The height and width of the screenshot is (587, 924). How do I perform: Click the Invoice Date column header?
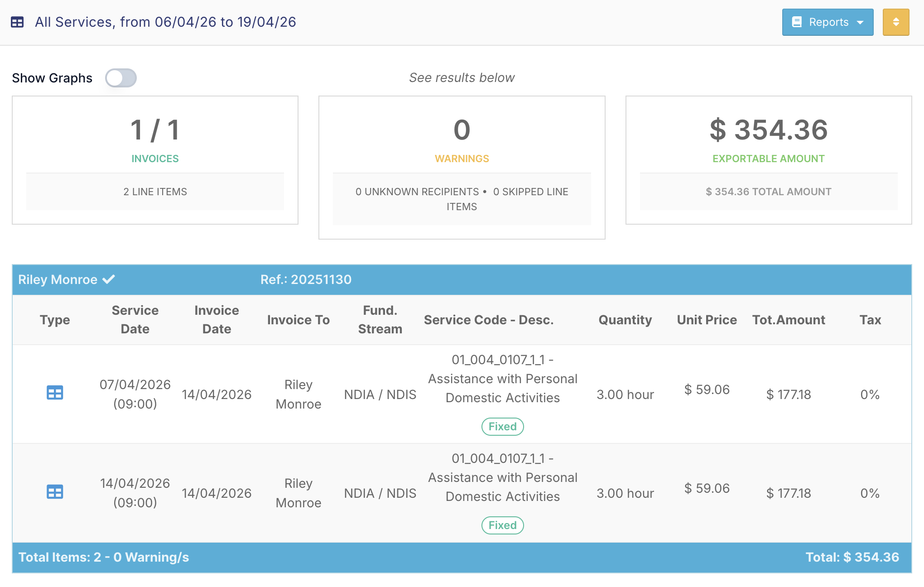pos(217,320)
